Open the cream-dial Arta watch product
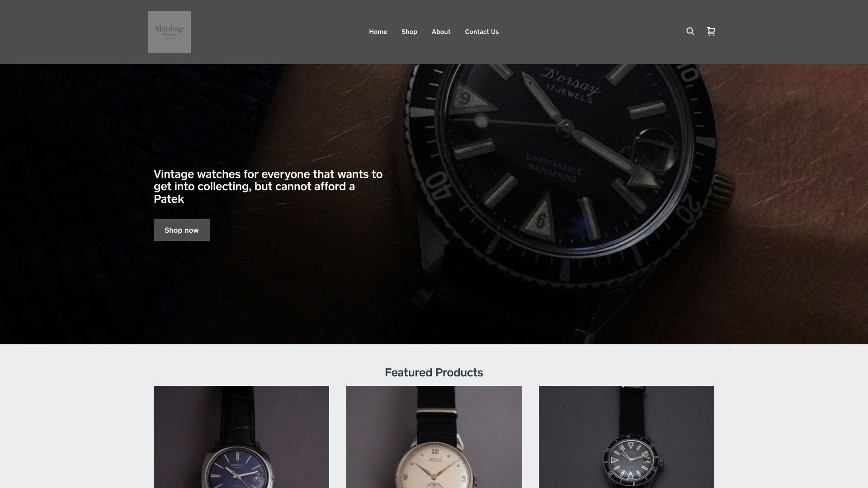The image size is (868, 488). point(434,437)
